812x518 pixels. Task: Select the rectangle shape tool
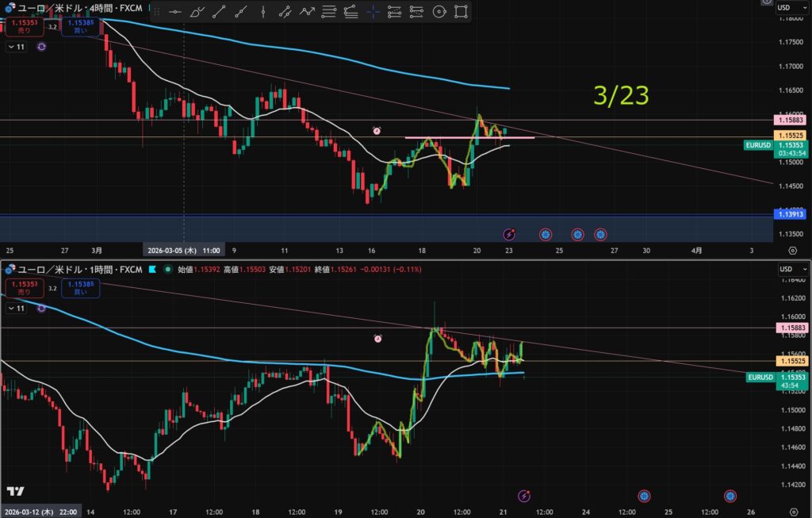click(x=461, y=11)
